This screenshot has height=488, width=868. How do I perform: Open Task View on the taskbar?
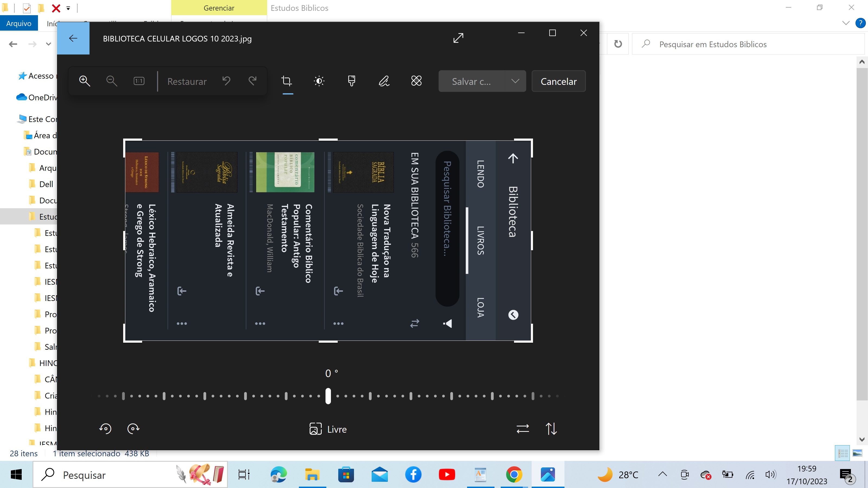[x=244, y=474]
